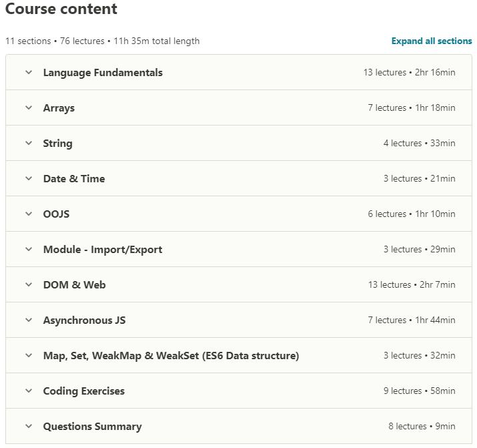Select the DOM & Web section title
The image size is (477, 448).
pyautogui.click(x=75, y=285)
